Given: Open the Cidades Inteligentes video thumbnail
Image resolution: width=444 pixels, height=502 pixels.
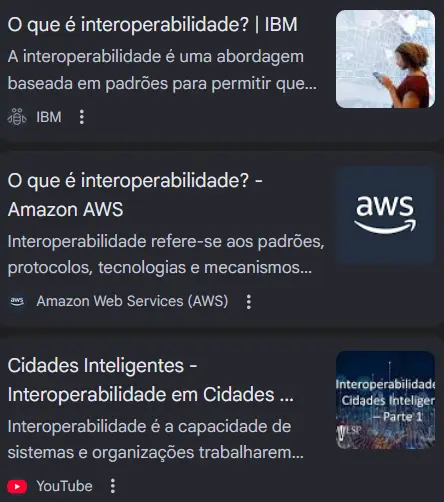Looking at the screenshot, I should (385, 400).
